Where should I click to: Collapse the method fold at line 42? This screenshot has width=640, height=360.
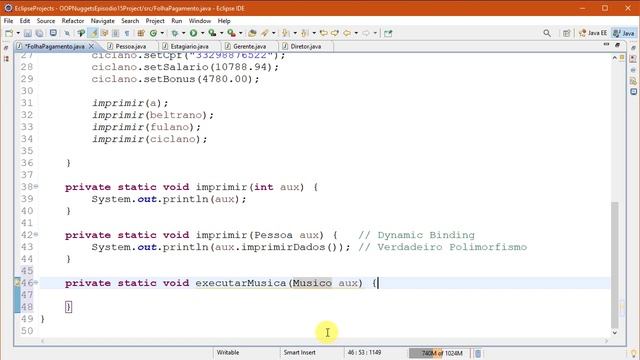(36, 235)
